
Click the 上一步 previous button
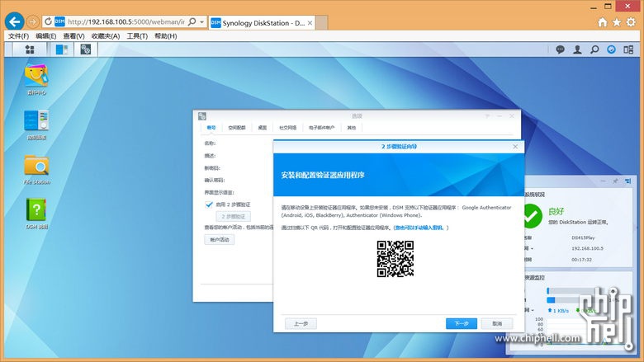point(301,323)
